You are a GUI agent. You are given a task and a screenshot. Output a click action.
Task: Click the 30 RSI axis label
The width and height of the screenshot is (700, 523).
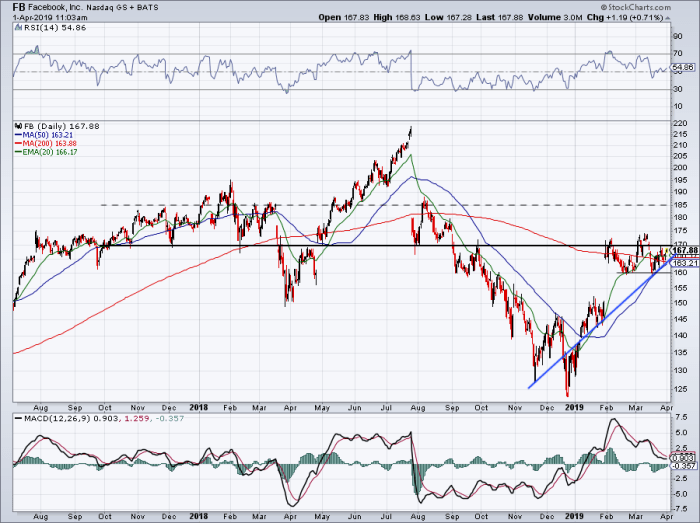[x=678, y=89]
